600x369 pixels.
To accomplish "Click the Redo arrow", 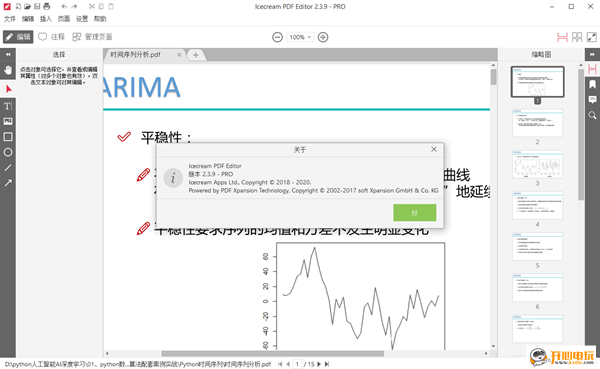I will tap(74, 7).
